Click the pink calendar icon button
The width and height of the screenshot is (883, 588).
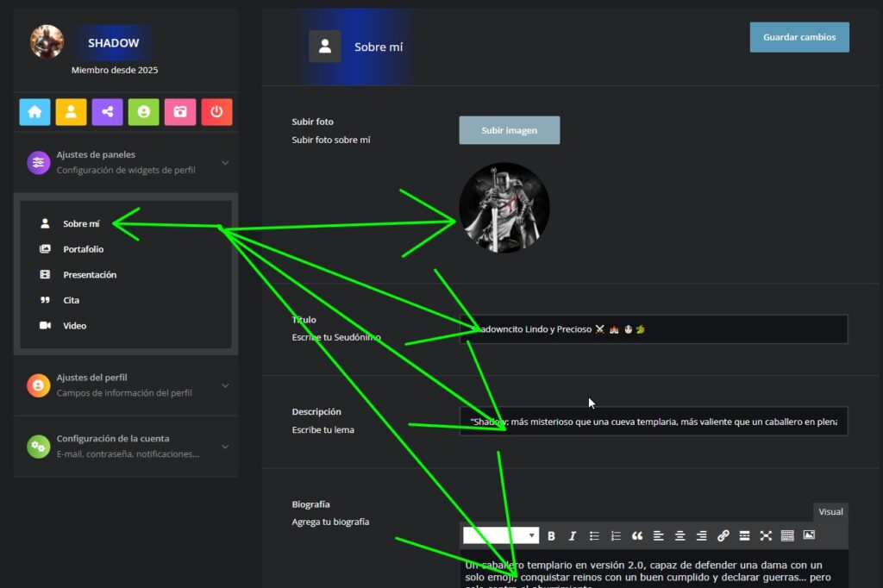tap(180, 112)
